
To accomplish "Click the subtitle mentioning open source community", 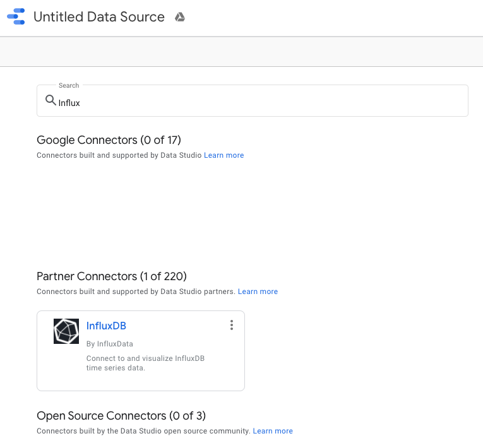I will pyautogui.click(x=143, y=431).
